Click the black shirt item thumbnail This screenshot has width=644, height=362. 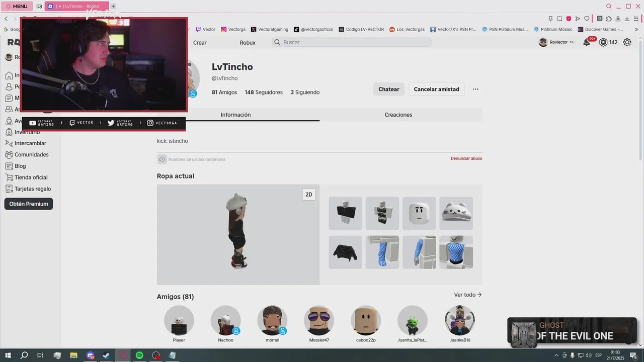point(346,213)
